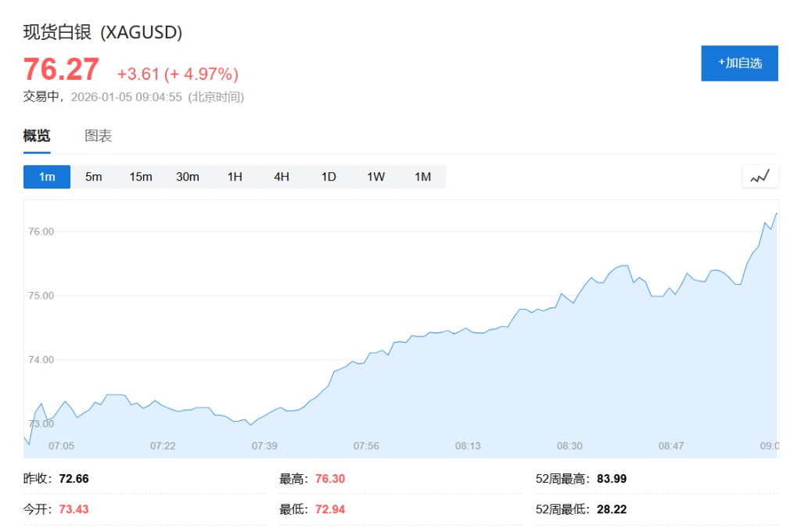The height and width of the screenshot is (532, 801).
Task: Select the 1m timeframe
Action: pos(47,177)
